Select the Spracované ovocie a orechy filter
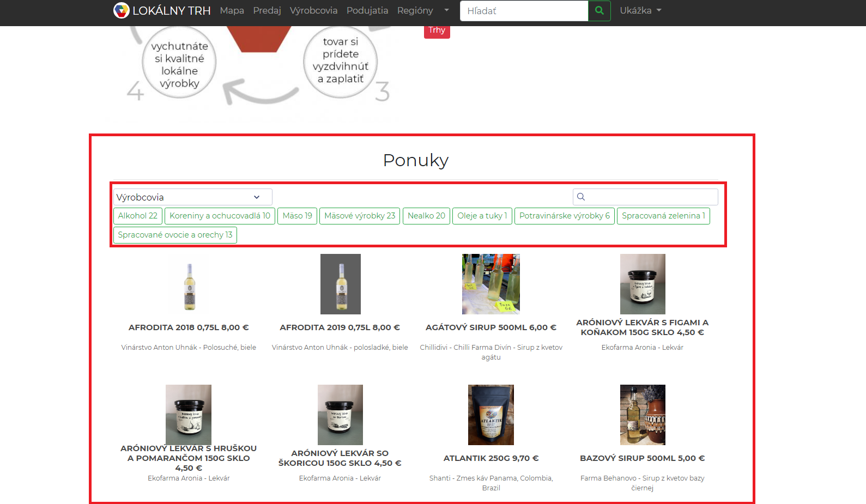 [x=175, y=235]
